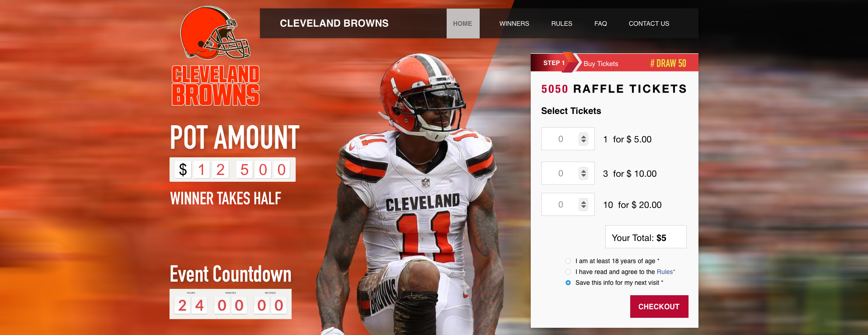Click the CHECKOUT button

click(659, 307)
